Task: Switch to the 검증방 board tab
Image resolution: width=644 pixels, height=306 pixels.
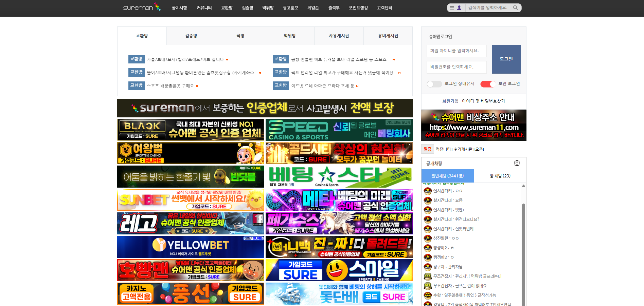Action: click(191, 36)
